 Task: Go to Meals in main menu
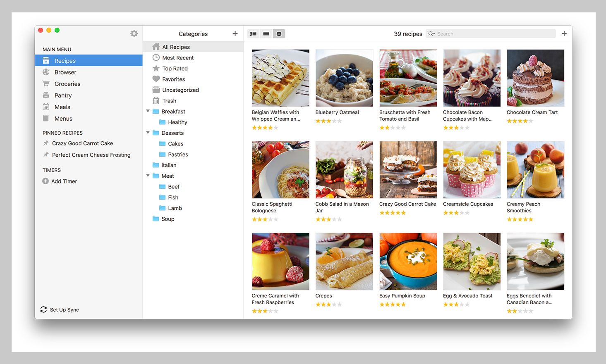point(62,107)
